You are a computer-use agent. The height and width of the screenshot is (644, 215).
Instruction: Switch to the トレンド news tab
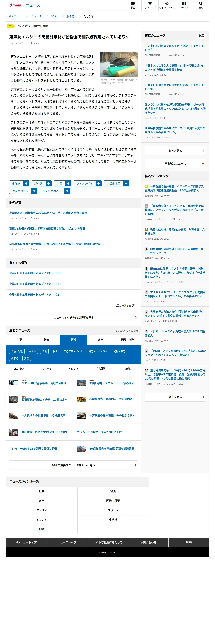(x=74, y=369)
